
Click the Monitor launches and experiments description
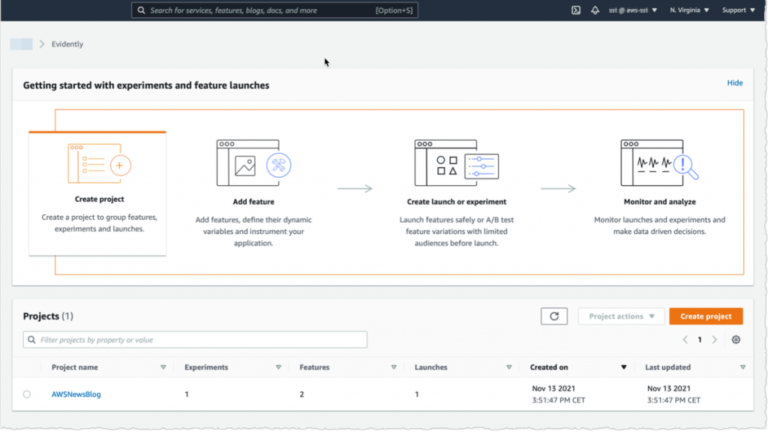pos(659,226)
